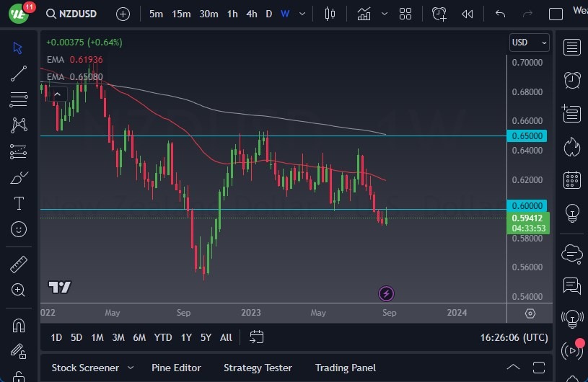588x382 pixels.
Task: Open candlestick chart type selector
Action: (x=330, y=14)
